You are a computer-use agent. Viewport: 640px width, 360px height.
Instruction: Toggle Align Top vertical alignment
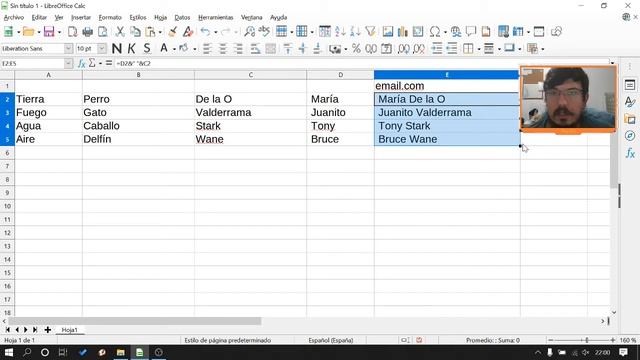pos(288,49)
